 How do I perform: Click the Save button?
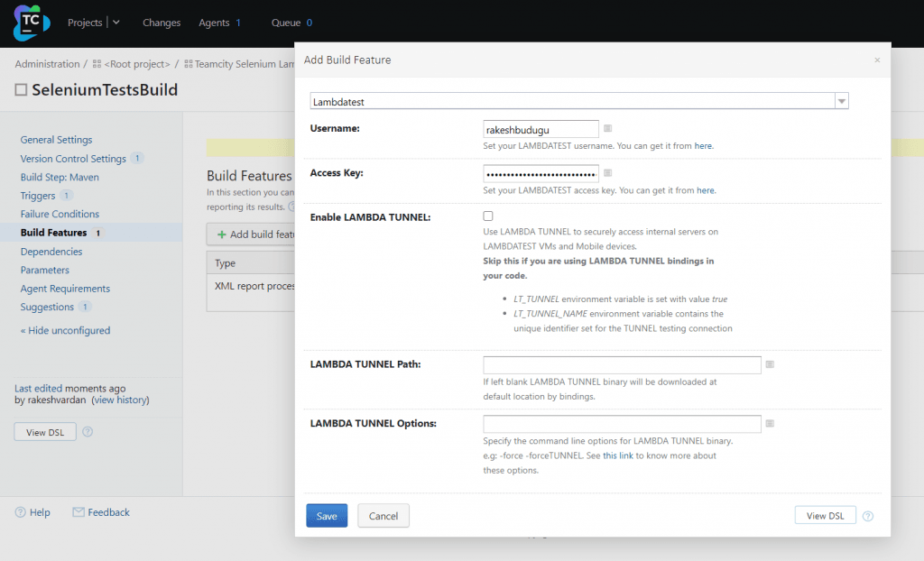click(x=327, y=516)
